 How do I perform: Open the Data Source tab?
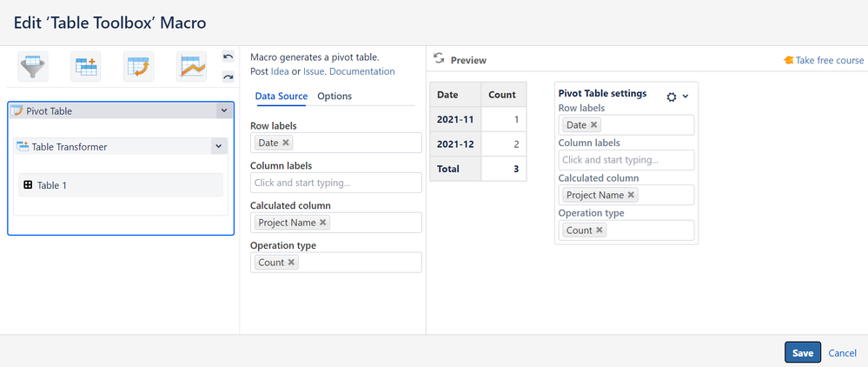282,97
